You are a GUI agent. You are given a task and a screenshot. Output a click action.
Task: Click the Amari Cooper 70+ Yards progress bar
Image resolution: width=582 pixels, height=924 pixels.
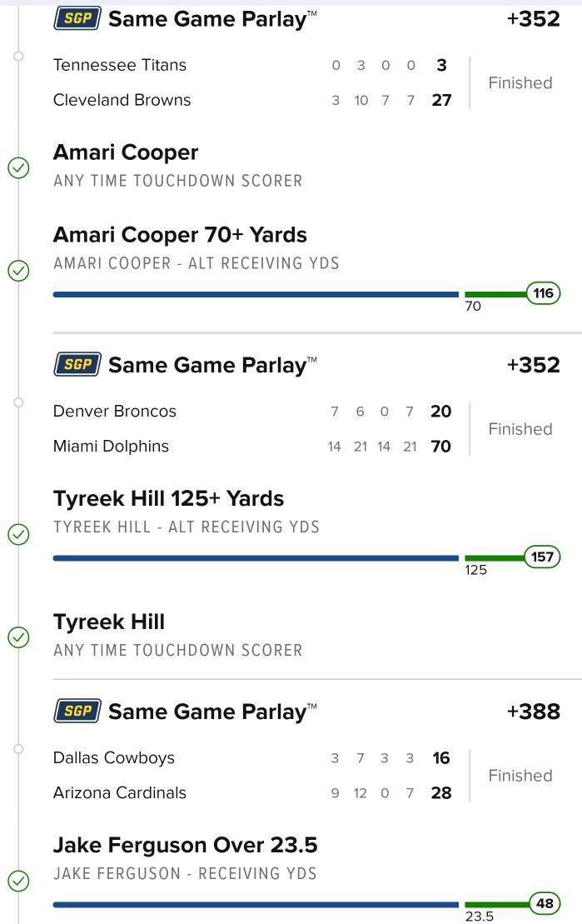pos(256,294)
